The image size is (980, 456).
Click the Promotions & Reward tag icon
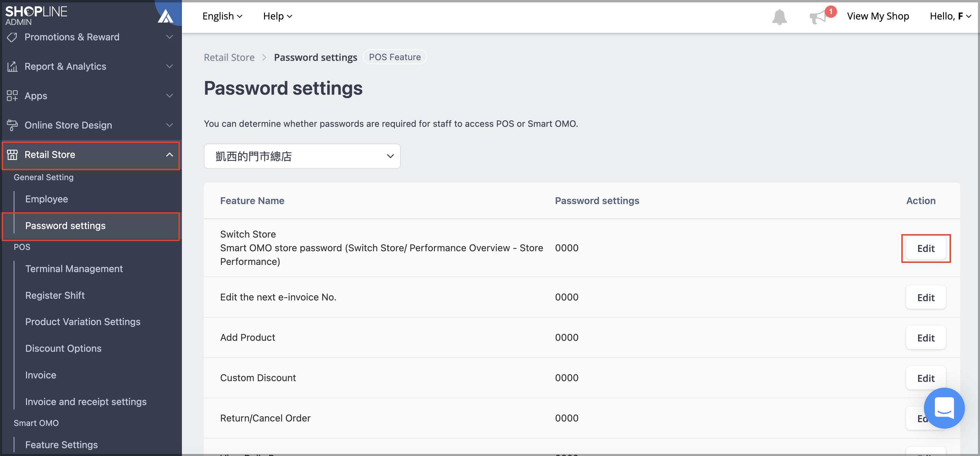pyautogui.click(x=12, y=37)
